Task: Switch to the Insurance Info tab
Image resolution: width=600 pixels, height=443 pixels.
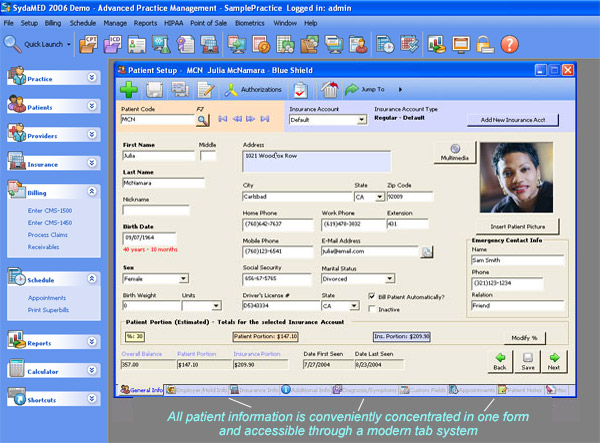Action: click(x=261, y=389)
